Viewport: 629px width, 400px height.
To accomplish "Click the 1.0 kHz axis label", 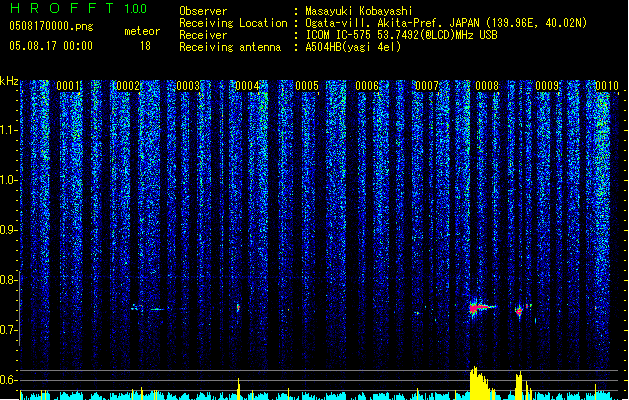I will coord(9,180).
